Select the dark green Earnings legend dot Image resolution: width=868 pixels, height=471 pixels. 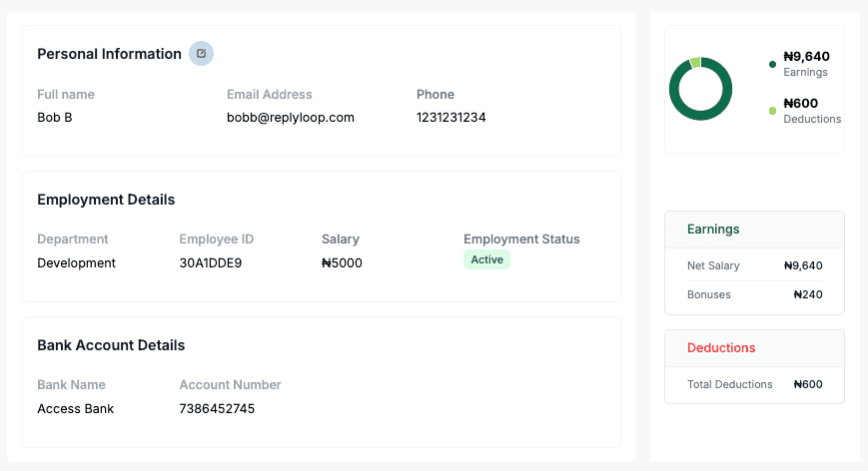coord(772,65)
